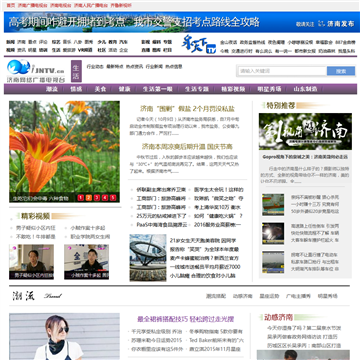
Task: Open the first small thumbnail under 特别推荐
Action: click(273, 205)
